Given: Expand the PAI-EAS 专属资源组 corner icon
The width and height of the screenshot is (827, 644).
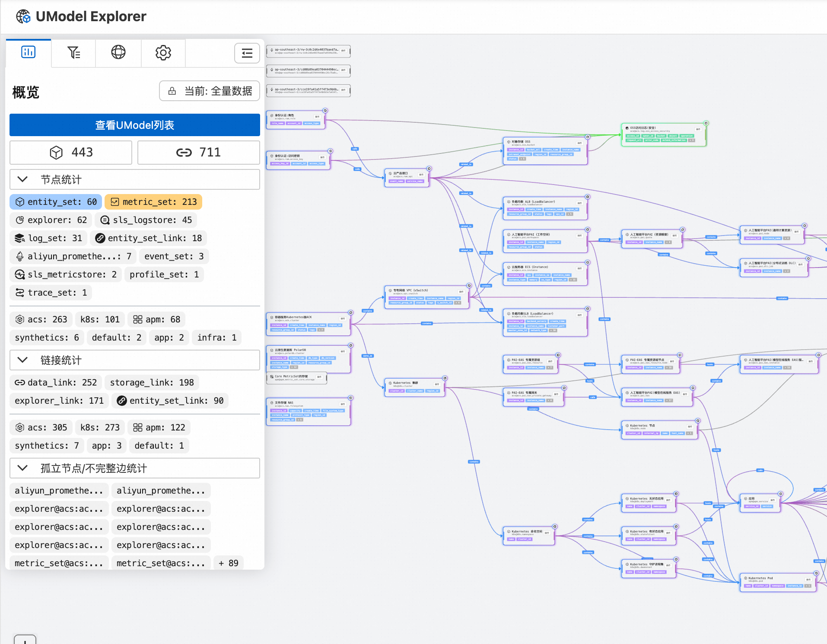Looking at the screenshot, I should pos(558,355).
